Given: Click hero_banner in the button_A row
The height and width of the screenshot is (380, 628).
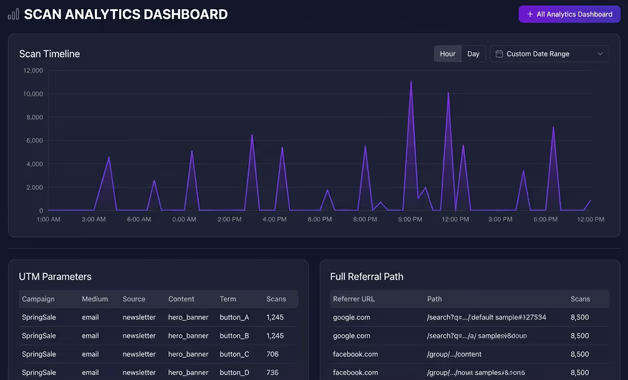Looking at the screenshot, I should click(x=188, y=318).
